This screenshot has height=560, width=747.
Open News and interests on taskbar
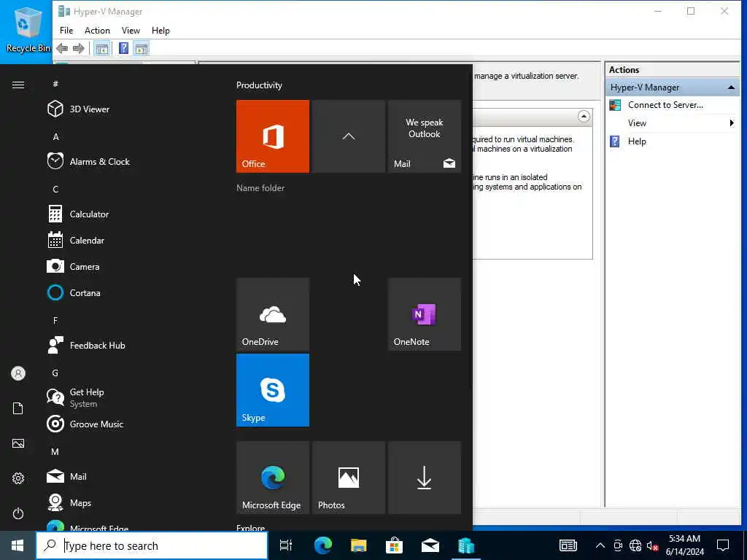click(568, 545)
